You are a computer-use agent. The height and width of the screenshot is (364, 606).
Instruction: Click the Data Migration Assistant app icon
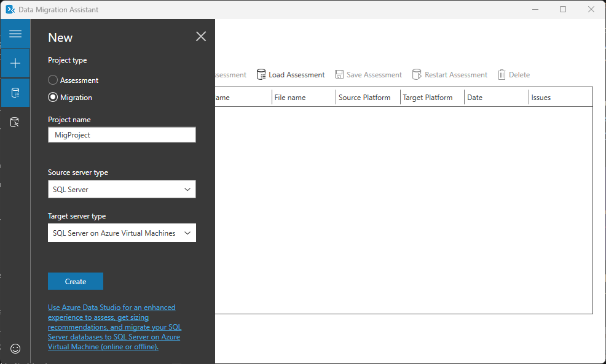click(x=10, y=9)
